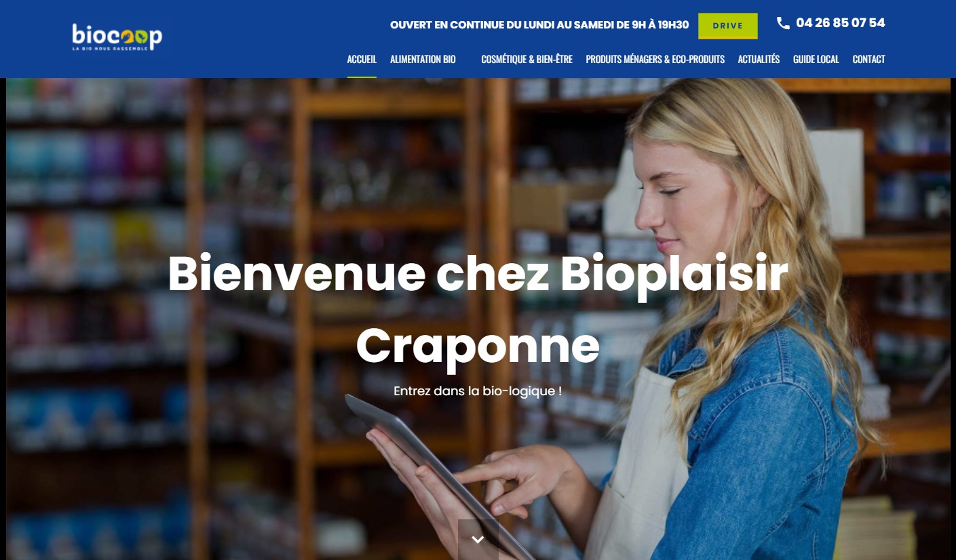Click the Craponne heading line
This screenshot has width=956, height=560.
(x=478, y=346)
